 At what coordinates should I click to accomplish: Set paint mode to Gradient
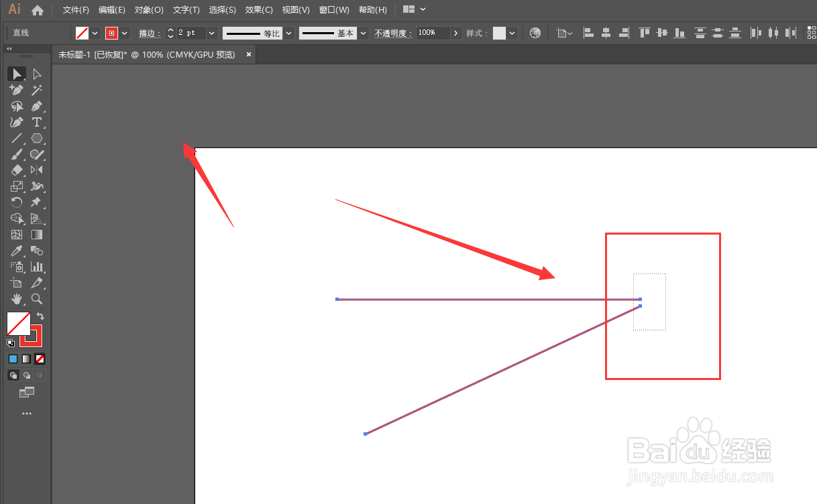pos(26,359)
